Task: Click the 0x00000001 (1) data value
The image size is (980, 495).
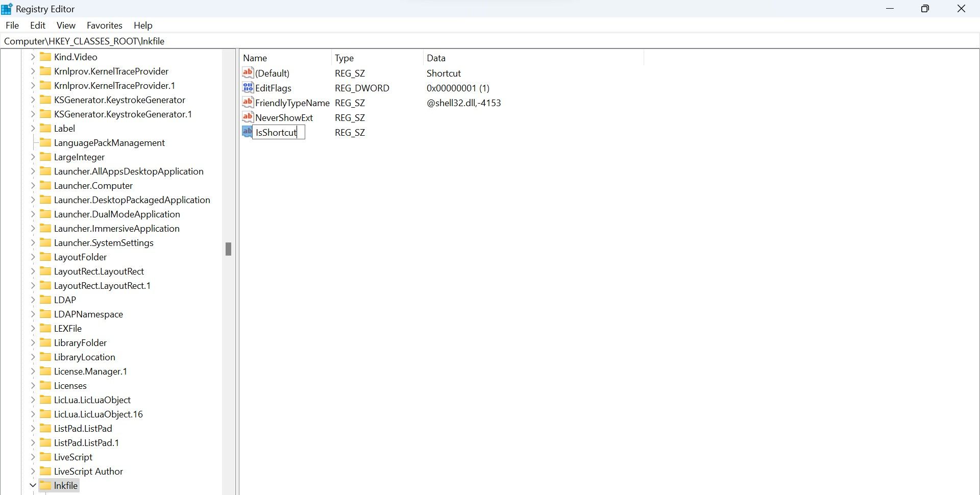Action: point(458,88)
